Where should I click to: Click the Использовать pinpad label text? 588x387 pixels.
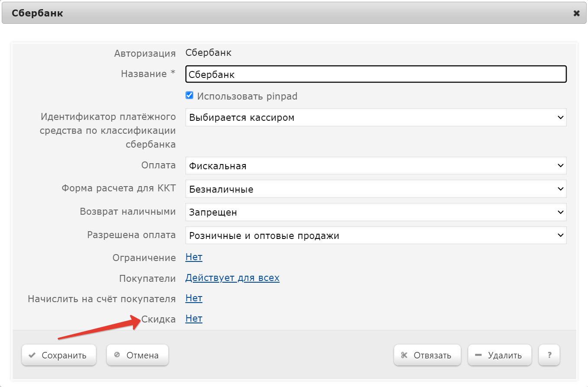click(x=247, y=96)
